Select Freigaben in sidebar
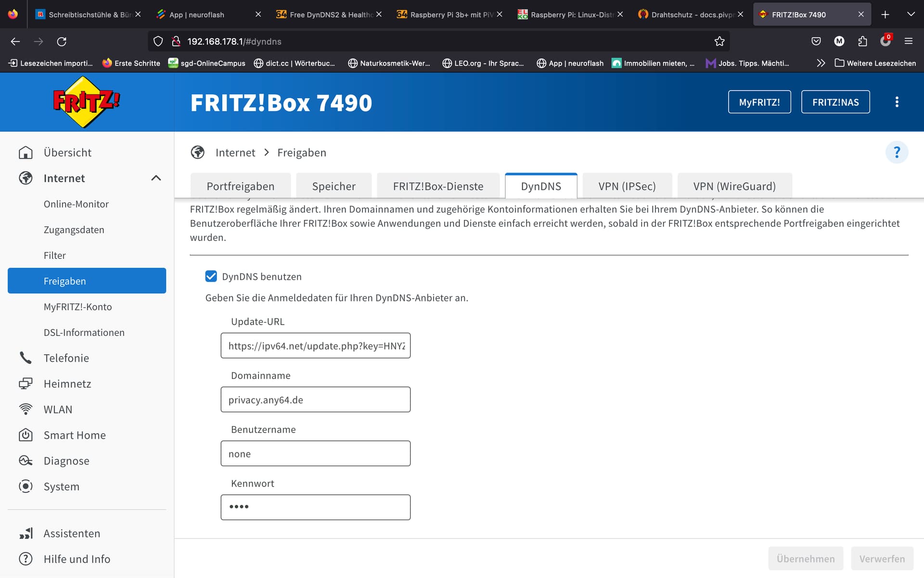This screenshot has height=578, width=924. (87, 280)
